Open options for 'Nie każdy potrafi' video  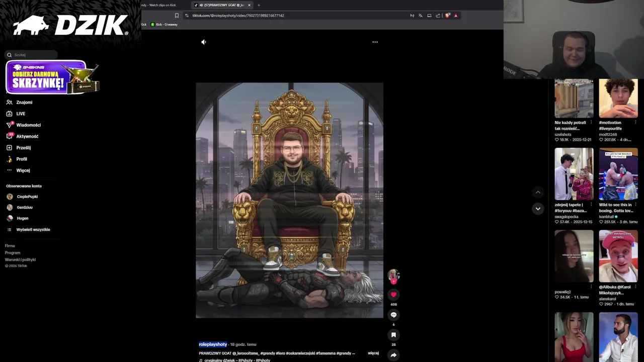point(591,122)
